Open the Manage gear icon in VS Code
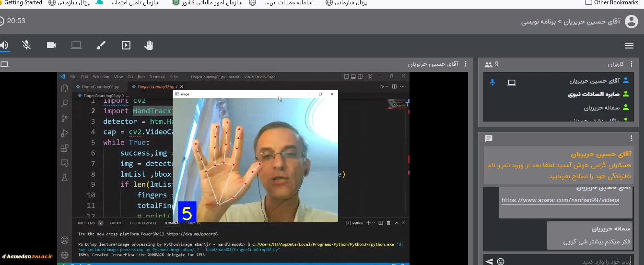The height and width of the screenshot is (265, 644). (64, 255)
